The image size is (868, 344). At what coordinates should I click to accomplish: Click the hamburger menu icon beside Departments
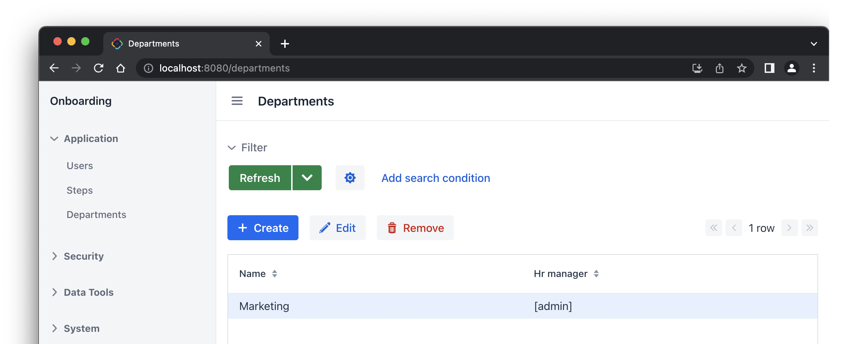click(x=237, y=101)
